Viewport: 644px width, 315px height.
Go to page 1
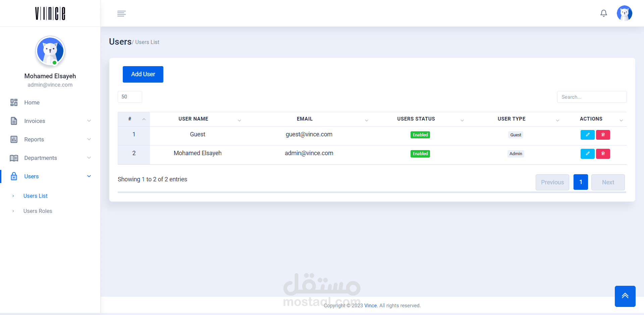click(581, 182)
